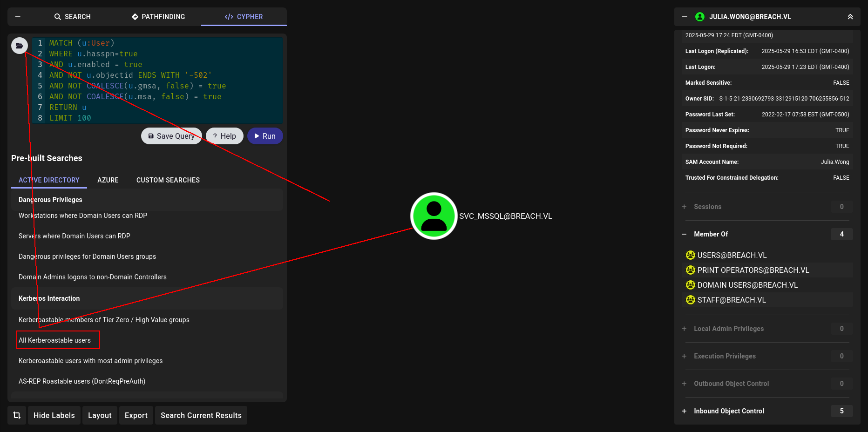
Task: Click crop graph icon bottom toolbar
Action: point(17,415)
